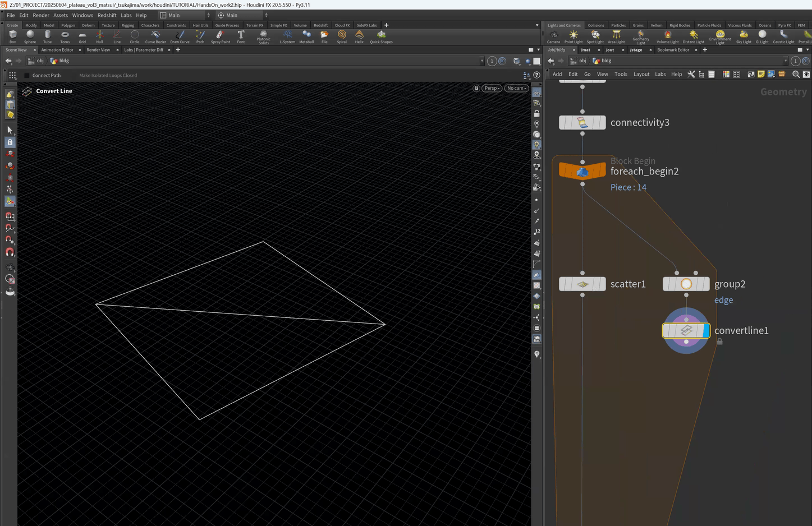Open the Persp viewport dropdown
Viewport: 812px width, 526px height.
492,88
